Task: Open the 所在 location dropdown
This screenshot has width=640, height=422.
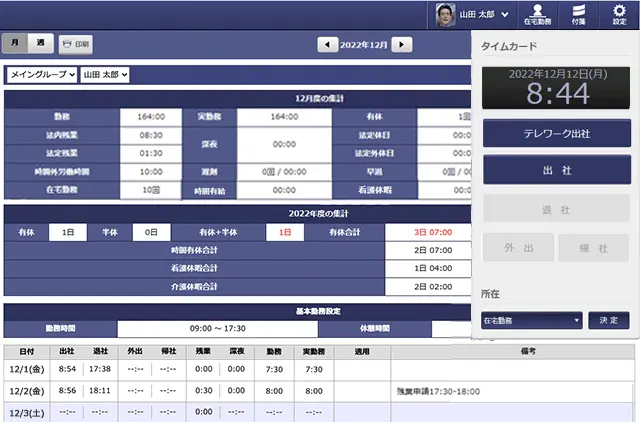Action: coord(531,321)
